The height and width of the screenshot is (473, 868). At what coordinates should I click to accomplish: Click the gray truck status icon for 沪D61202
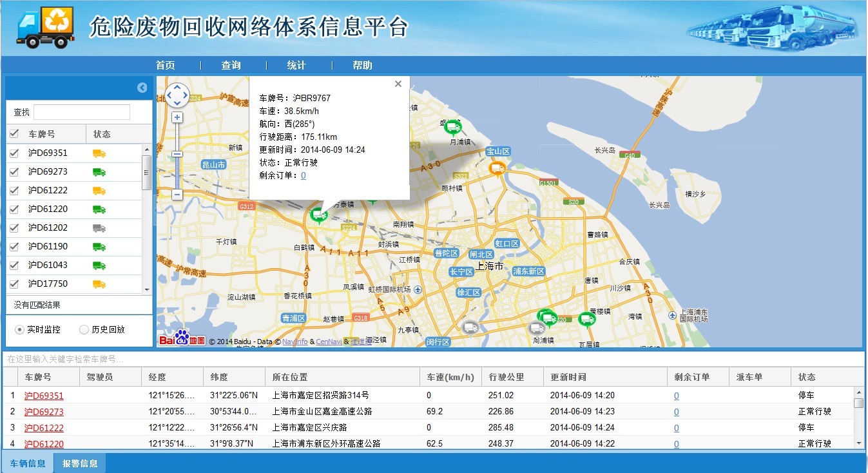(99, 227)
